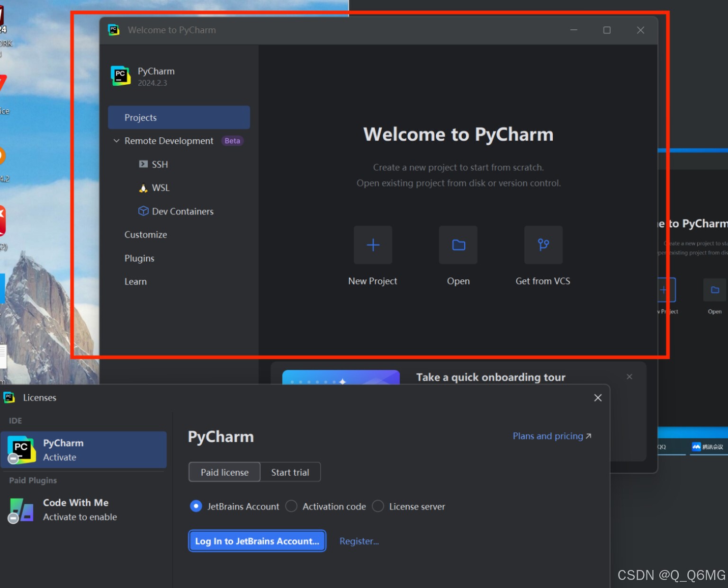
Task: Switch to the Paid license tab
Action: [225, 472]
